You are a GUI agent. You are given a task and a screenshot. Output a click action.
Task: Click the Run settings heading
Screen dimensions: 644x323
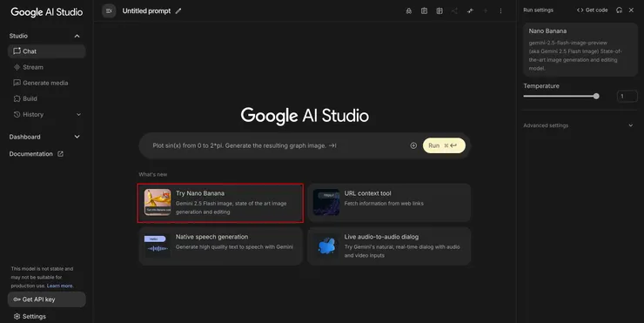(538, 10)
